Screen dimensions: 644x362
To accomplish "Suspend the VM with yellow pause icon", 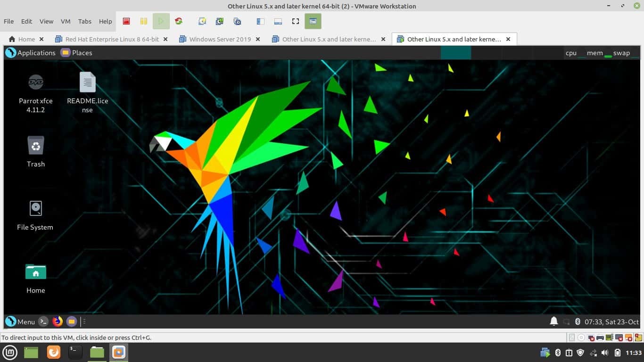I will click(x=144, y=21).
